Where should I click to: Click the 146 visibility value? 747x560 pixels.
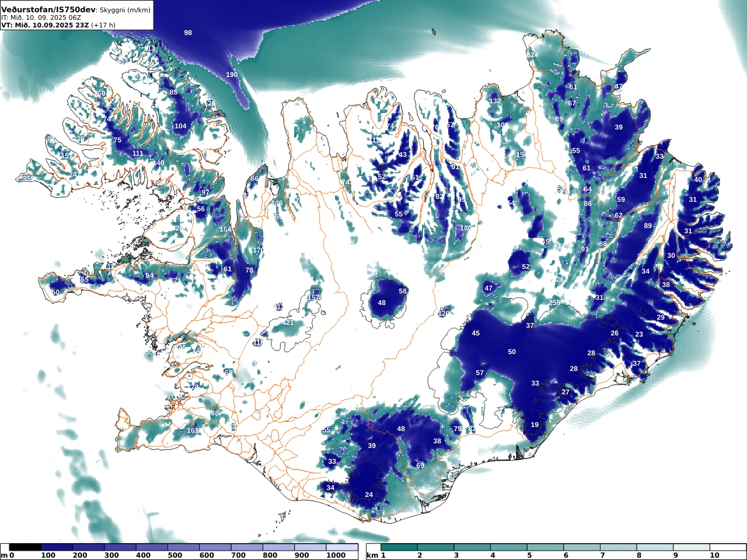click(277, 203)
